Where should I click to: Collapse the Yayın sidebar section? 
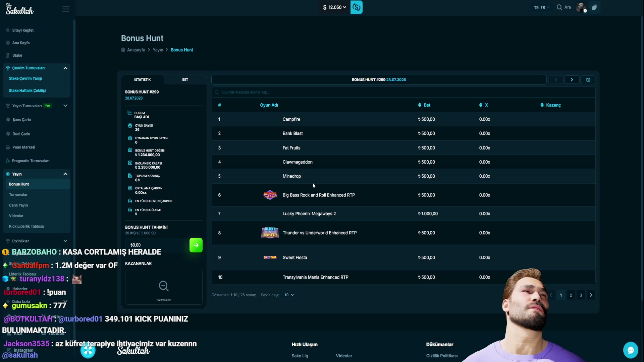tap(65, 174)
